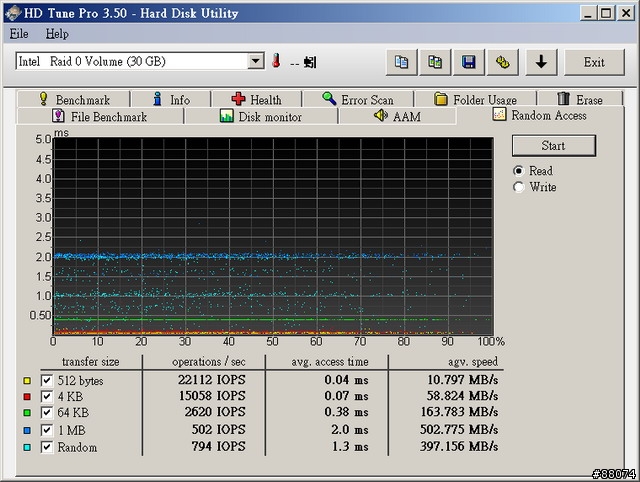
Task: Click the yellow 512 bytes color swatch
Action: pos(27,381)
